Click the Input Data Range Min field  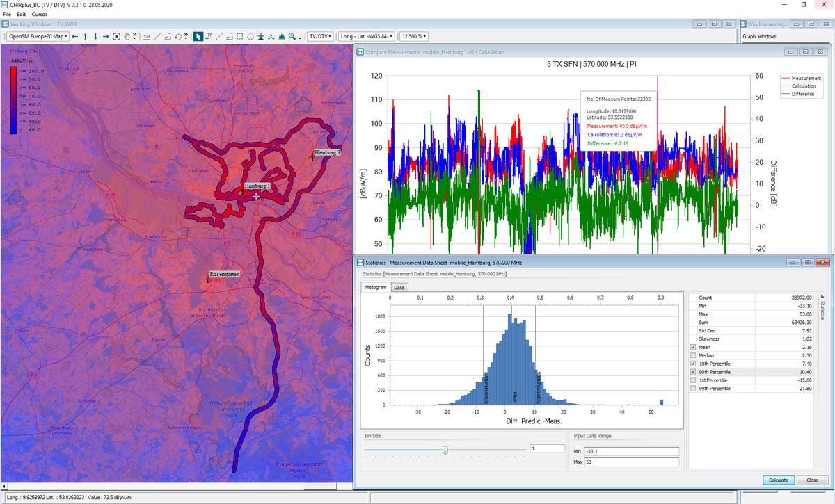click(x=630, y=452)
